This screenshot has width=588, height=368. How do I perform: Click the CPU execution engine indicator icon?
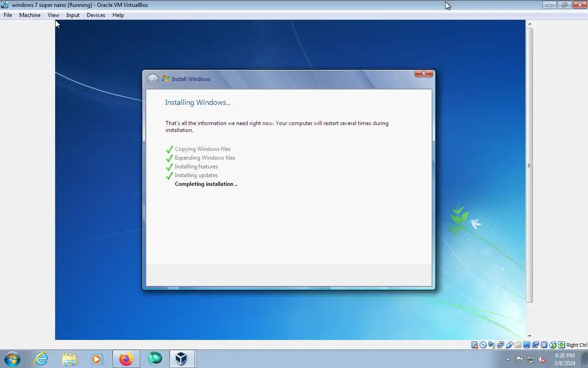coord(544,345)
